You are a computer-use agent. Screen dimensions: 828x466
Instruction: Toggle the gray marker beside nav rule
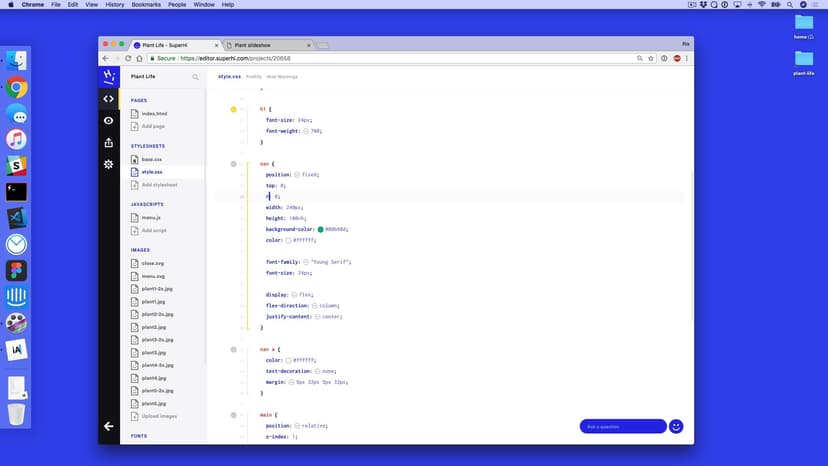(x=233, y=163)
